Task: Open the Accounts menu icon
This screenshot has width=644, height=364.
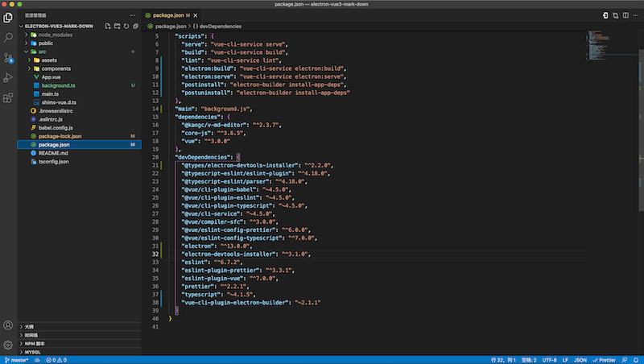Action: coord(8,325)
